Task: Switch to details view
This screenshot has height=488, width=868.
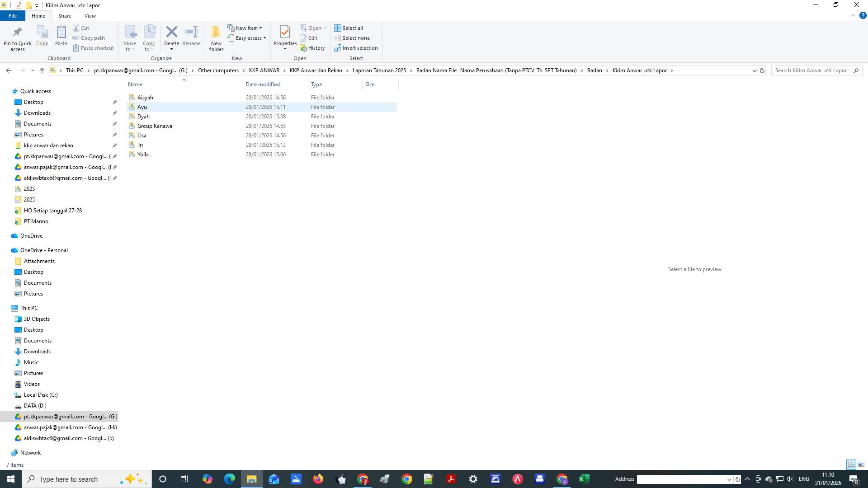Action: pos(852,464)
